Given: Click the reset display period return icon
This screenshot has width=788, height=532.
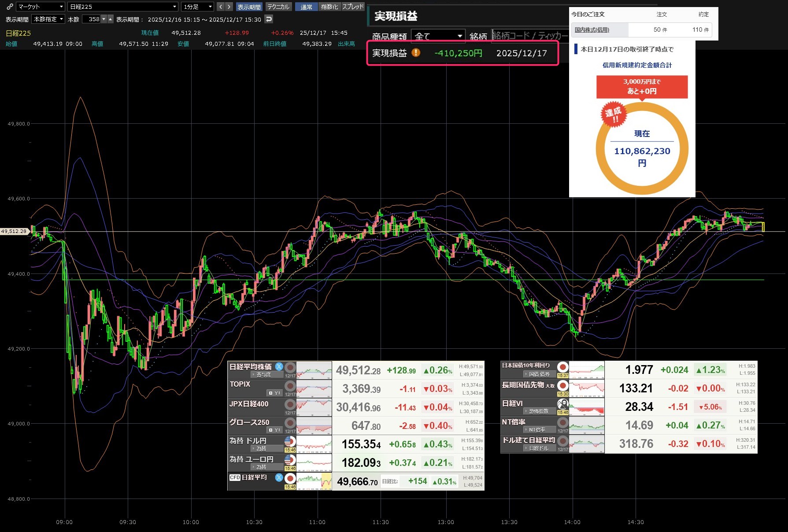Looking at the screenshot, I should tap(269, 19).
